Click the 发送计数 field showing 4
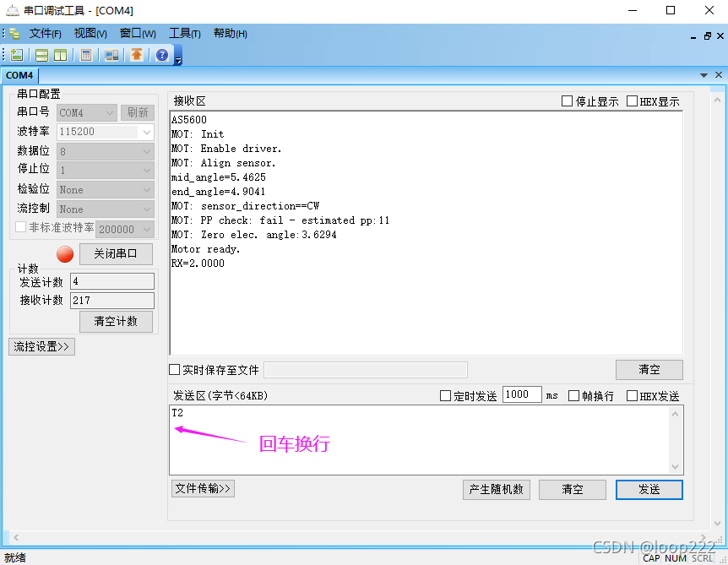Image resolution: width=728 pixels, height=565 pixels. pyautogui.click(x=112, y=281)
